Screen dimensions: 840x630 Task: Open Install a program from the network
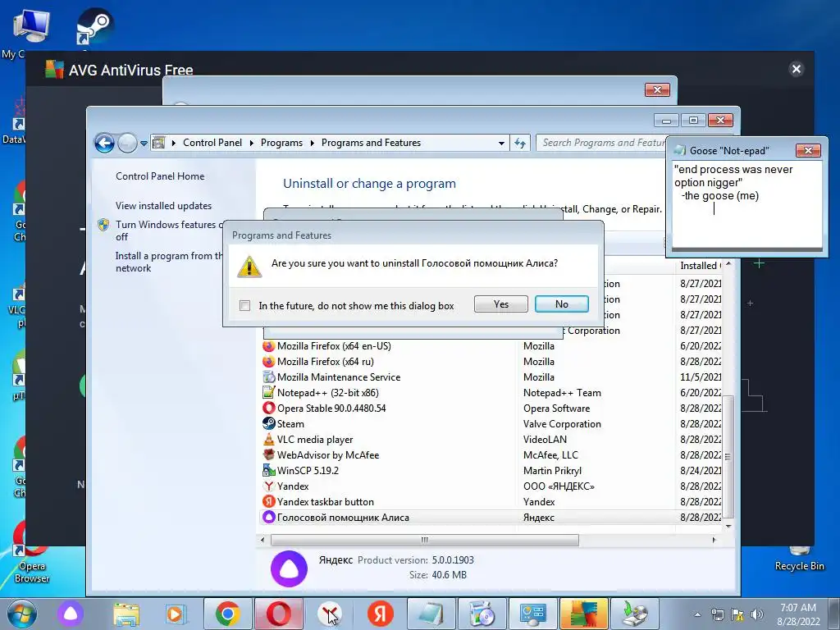pos(169,262)
